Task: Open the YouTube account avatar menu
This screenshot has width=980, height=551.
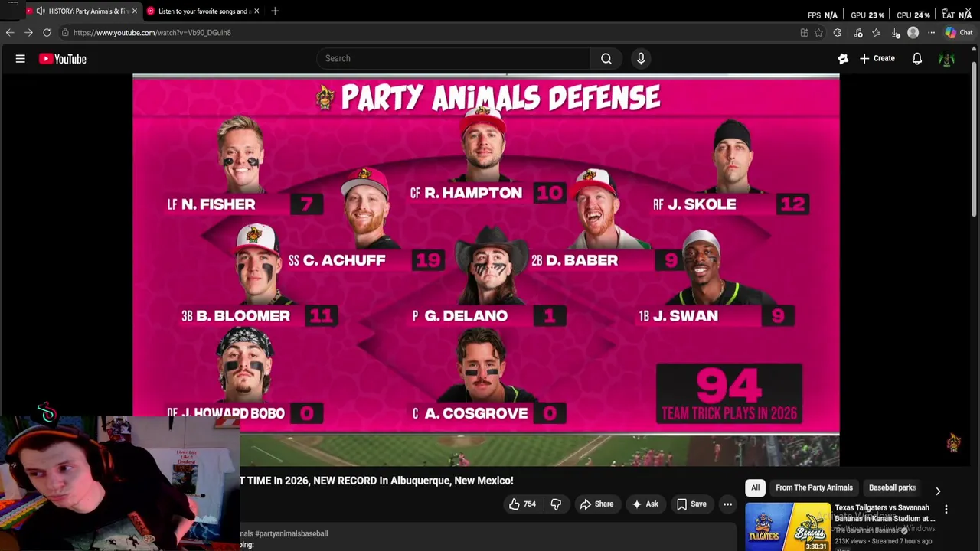Action: 947,59
